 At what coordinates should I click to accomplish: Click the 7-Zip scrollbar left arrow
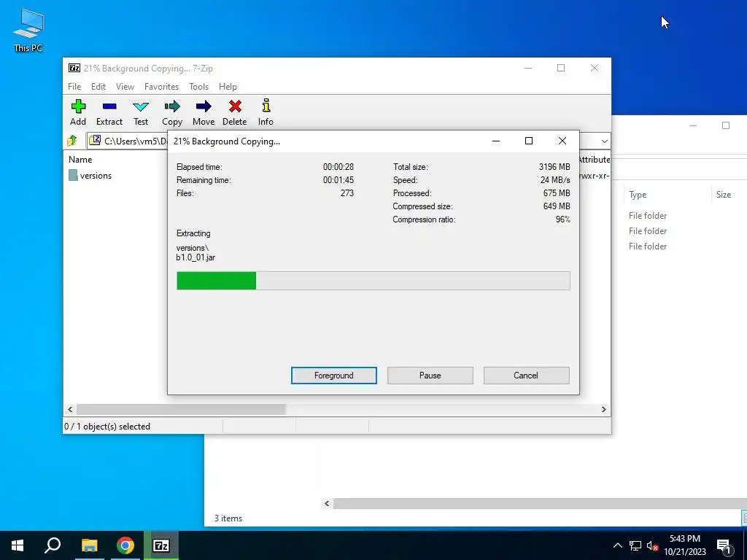tap(70, 409)
